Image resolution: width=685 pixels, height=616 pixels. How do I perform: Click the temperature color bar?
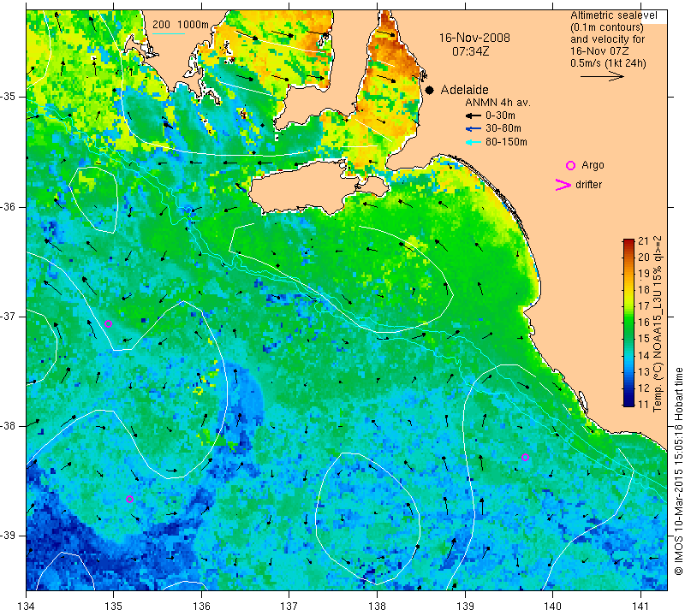tap(628, 323)
